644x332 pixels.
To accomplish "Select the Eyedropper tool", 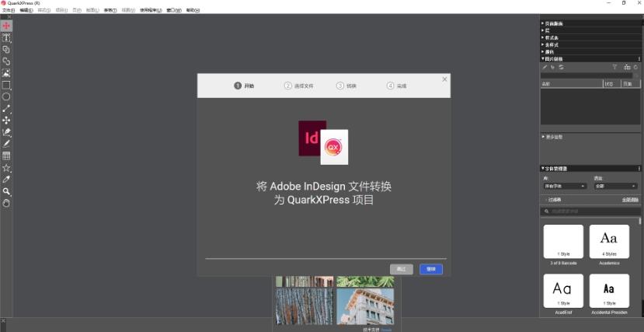I will (x=6, y=180).
